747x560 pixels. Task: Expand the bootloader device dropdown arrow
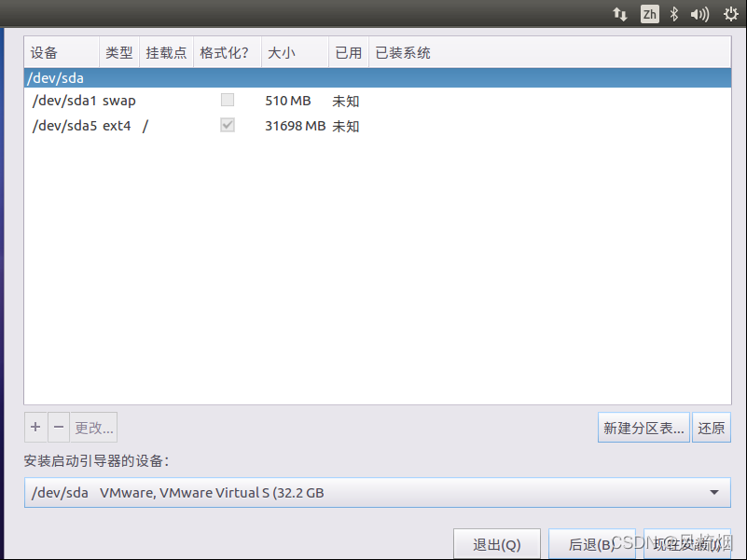point(714,492)
